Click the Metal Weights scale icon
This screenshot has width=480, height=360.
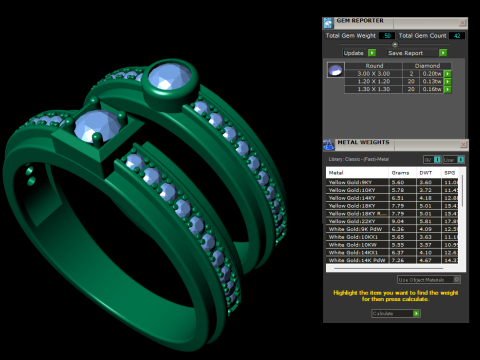(328, 145)
